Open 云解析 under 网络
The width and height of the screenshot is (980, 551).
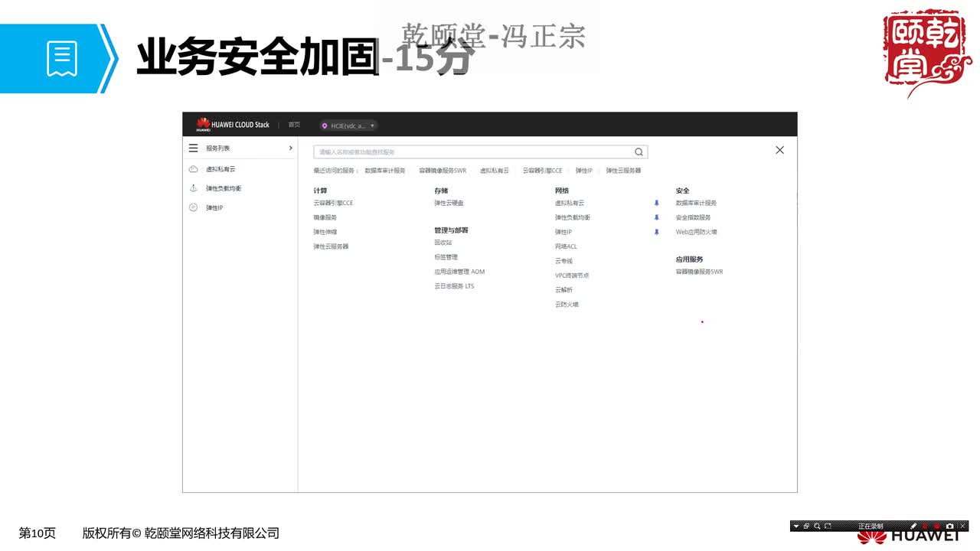(563, 290)
